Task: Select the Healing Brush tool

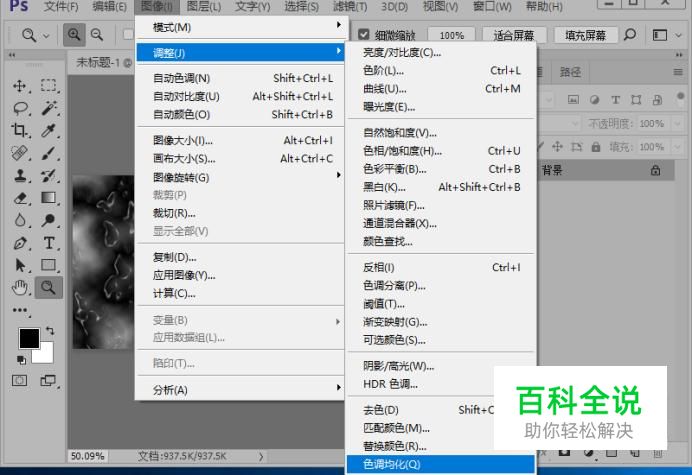Action: pyautogui.click(x=20, y=153)
